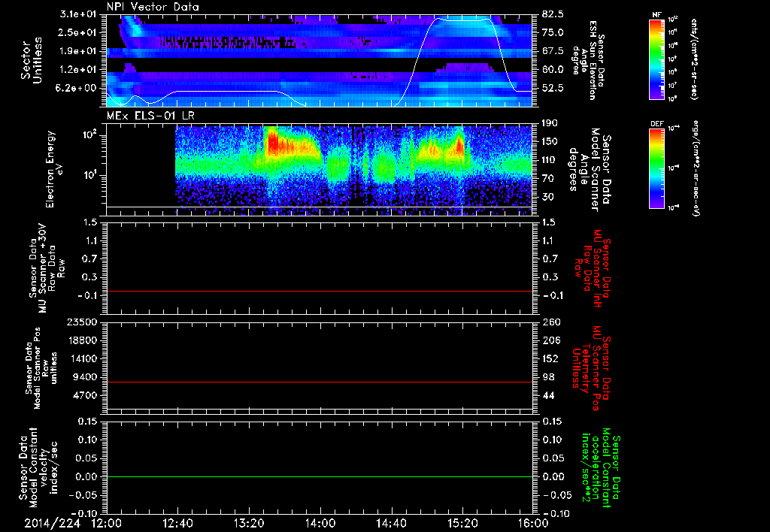
Task: Click the 'ergs/(cm**2-sr-sec-eV)' units label
Action: point(695,168)
